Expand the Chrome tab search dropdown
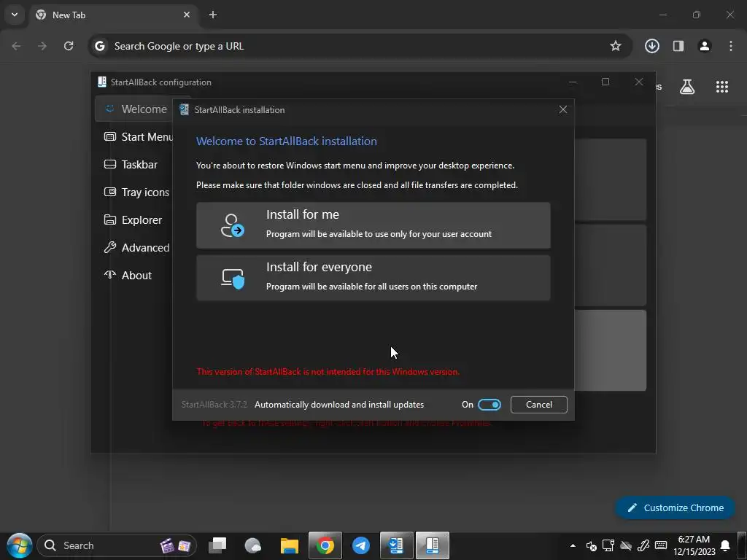 coord(15,15)
